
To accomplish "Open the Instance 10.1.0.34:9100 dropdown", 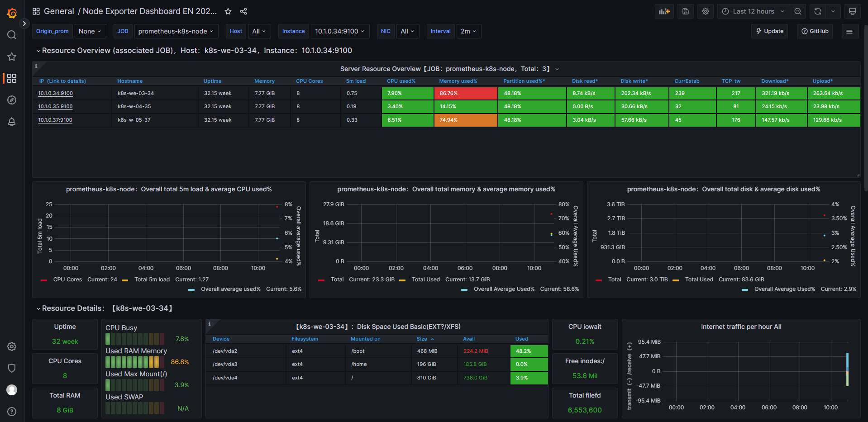I will pyautogui.click(x=340, y=31).
